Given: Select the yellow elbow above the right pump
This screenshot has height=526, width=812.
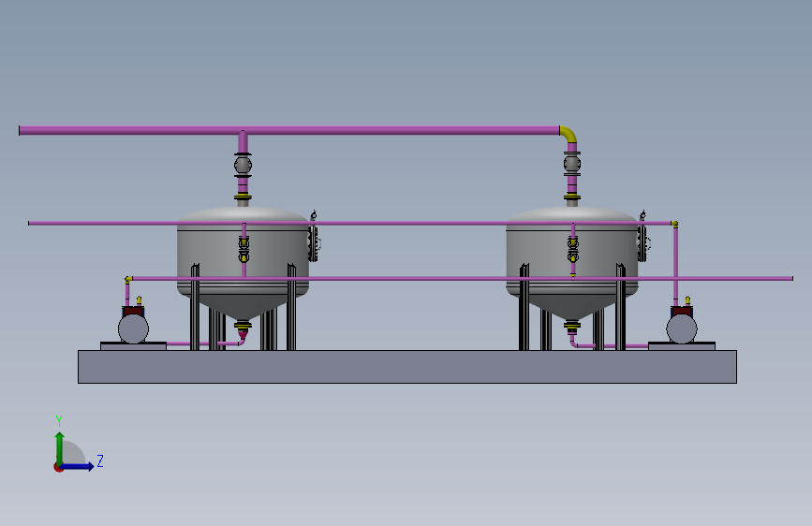Looking at the screenshot, I should [x=674, y=224].
